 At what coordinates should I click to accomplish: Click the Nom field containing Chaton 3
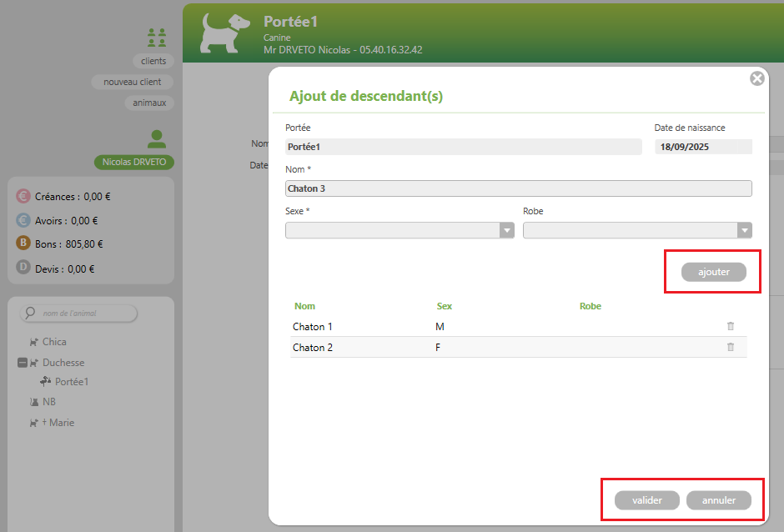pyautogui.click(x=518, y=188)
